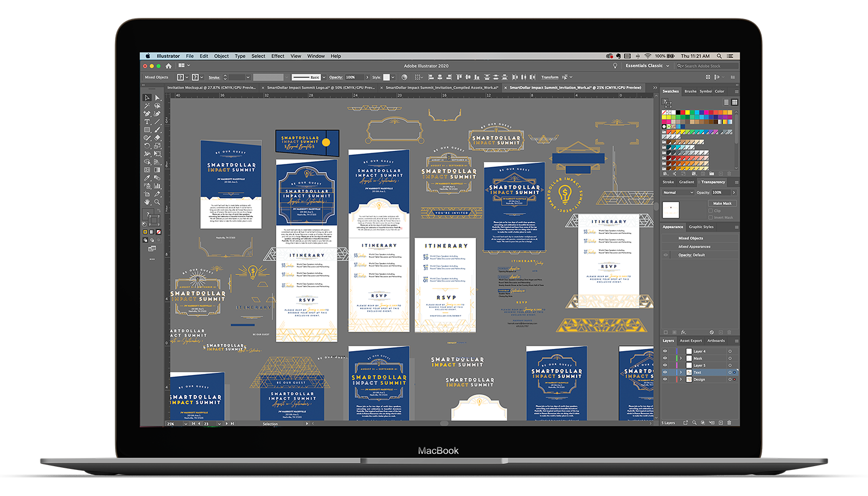The image size is (868, 496).
Task: Select the Mesh tool
Action: [147, 170]
